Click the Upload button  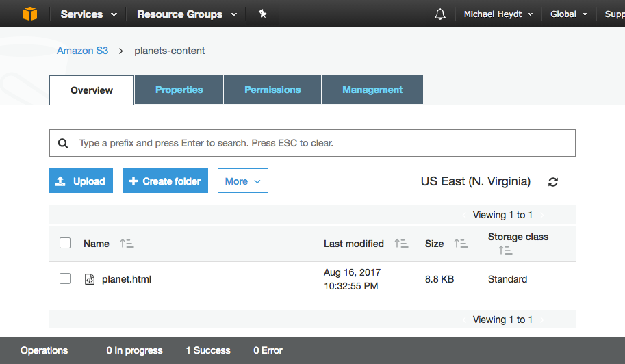pos(81,181)
